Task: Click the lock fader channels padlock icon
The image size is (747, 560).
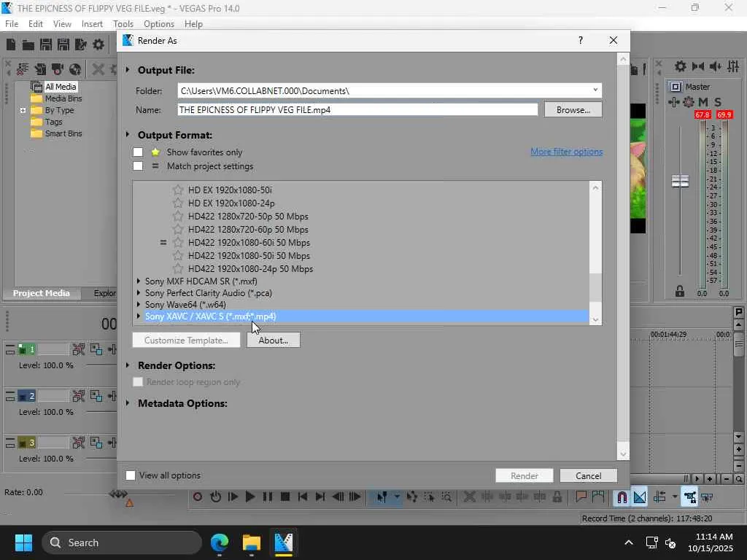Action: pyautogui.click(x=680, y=291)
